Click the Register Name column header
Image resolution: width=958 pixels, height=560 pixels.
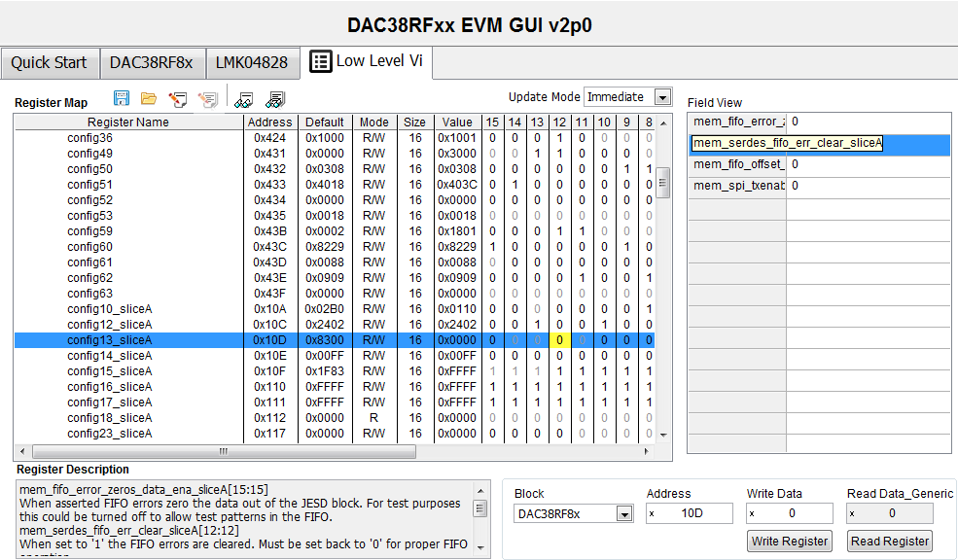point(128,122)
